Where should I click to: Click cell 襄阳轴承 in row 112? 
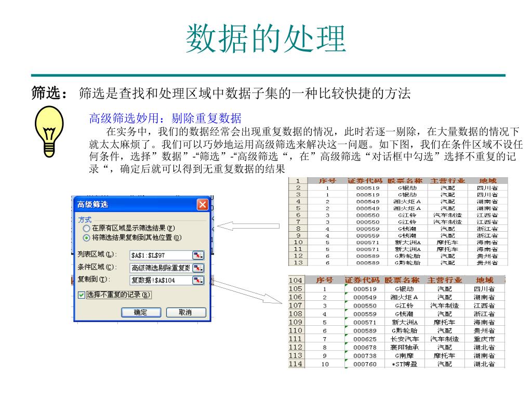point(405,348)
